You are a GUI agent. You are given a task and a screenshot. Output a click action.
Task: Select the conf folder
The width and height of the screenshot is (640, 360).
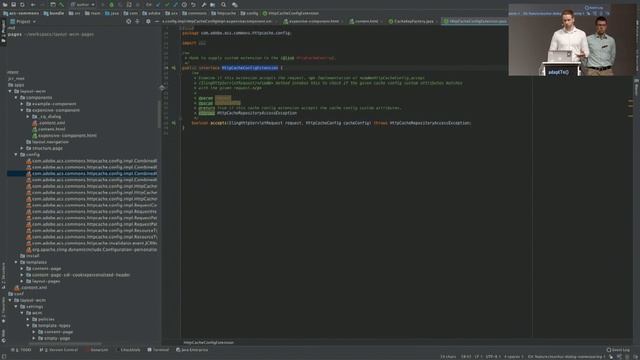[16, 294]
